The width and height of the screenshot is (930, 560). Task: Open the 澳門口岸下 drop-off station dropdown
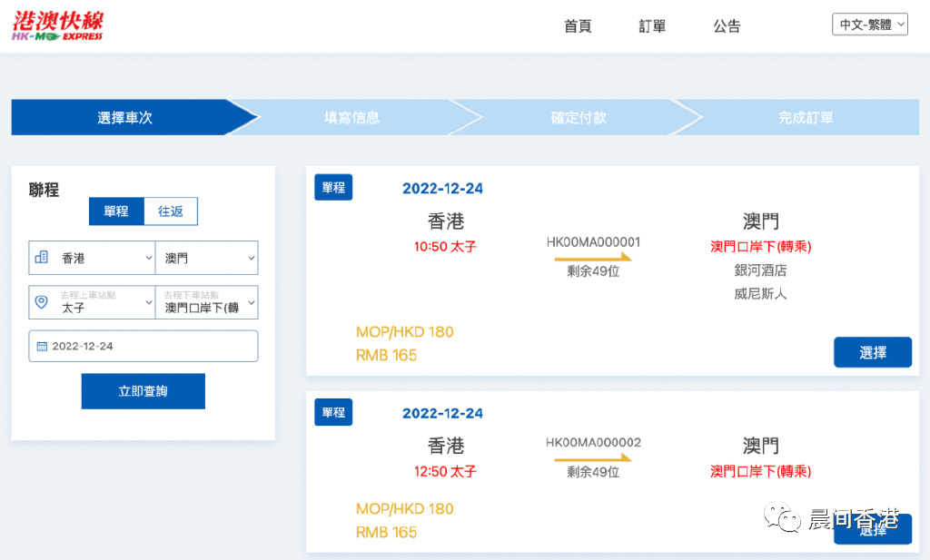click(x=207, y=302)
